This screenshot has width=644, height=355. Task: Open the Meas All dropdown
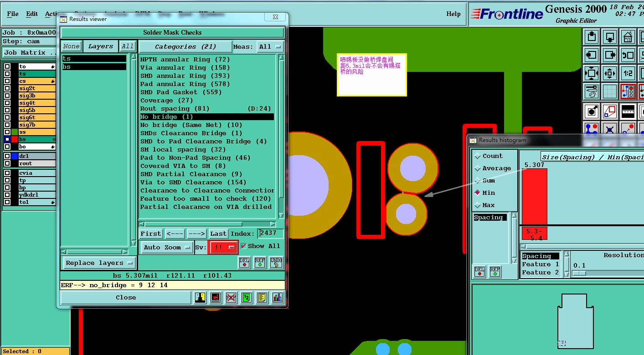tap(271, 46)
